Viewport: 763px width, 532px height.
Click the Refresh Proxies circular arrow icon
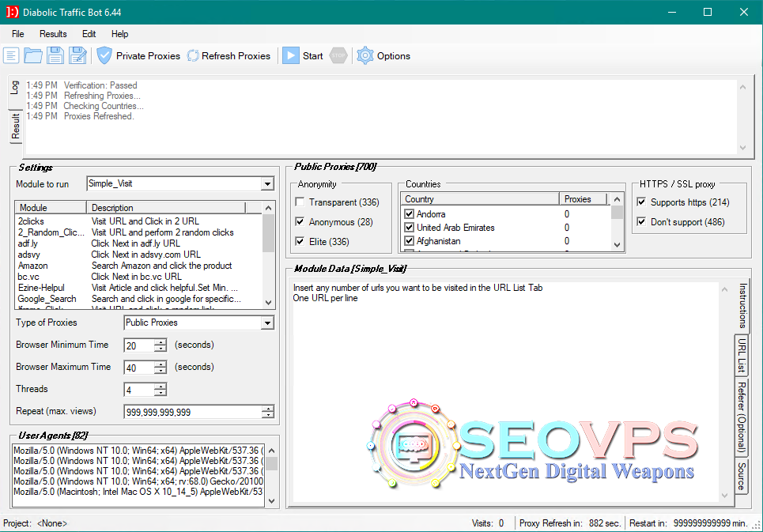pos(193,56)
